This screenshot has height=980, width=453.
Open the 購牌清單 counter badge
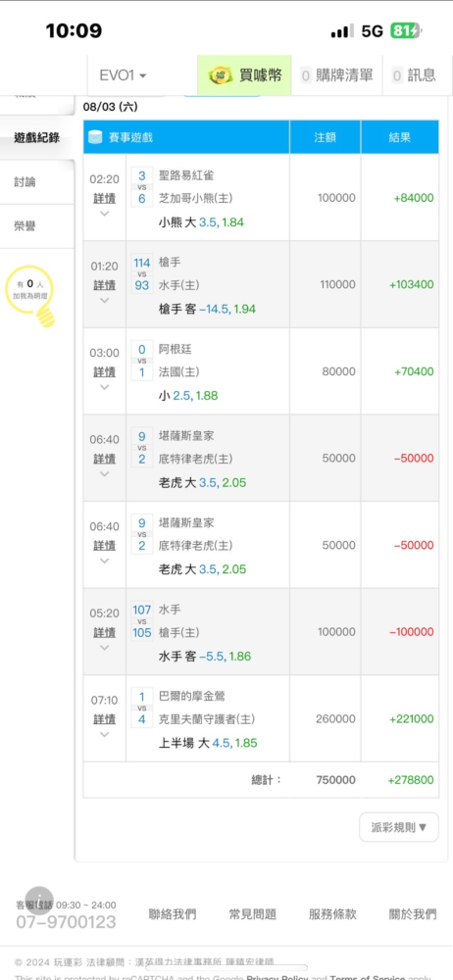(x=306, y=76)
